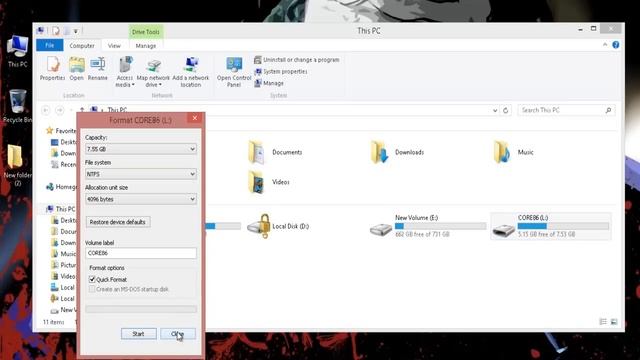Image resolution: width=640 pixels, height=360 pixels.
Task: Select Homegroup in navigation pane
Action: (62, 187)
